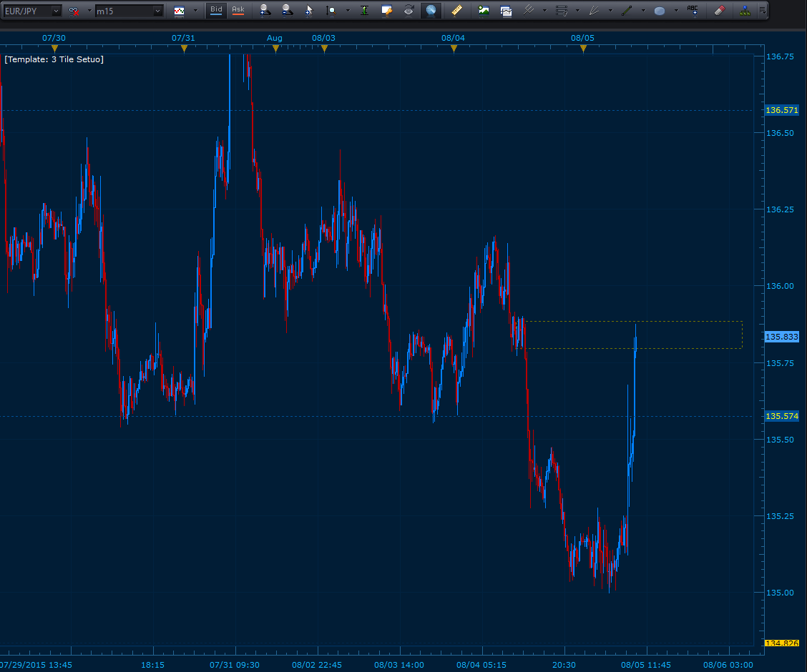Screen dimensions: 807x672
Task: Click the zoom out magnifier icon
Action: click(x=286, y=11)
